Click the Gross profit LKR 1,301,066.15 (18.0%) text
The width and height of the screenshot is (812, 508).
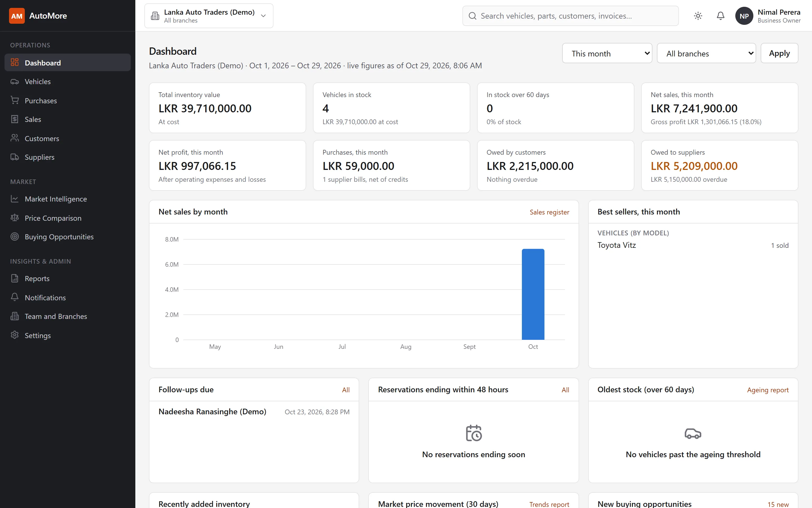tap(706, 122)
